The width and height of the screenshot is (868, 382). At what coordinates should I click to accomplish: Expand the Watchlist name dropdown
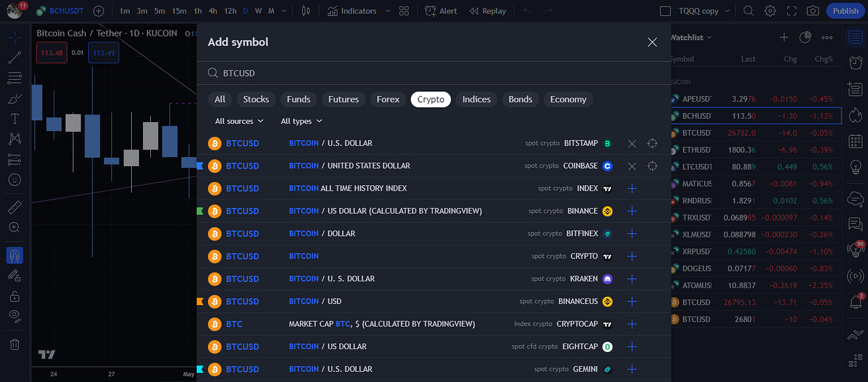point(692,38)
